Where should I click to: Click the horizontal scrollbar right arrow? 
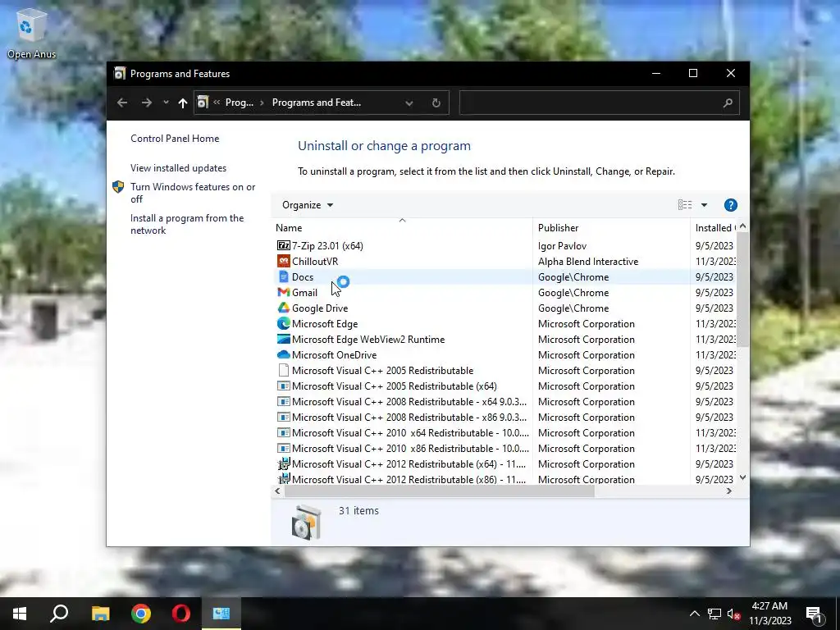pos(728,491)
